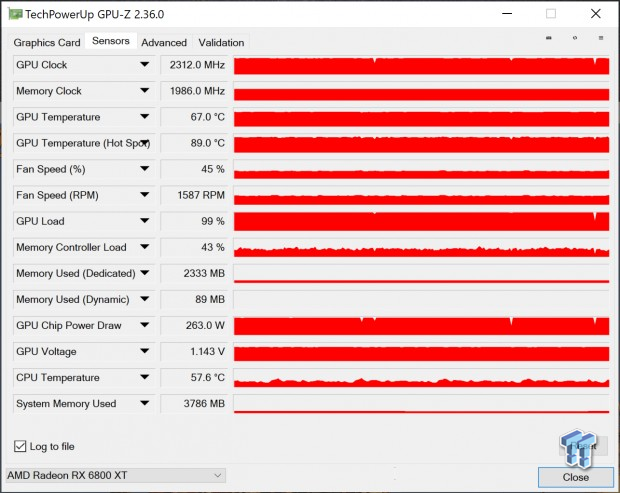Image resolution: width=620 pixels, height=493 pixels.
Task: Toggle the Log to file checkbox
Action: tap(20, 446)
